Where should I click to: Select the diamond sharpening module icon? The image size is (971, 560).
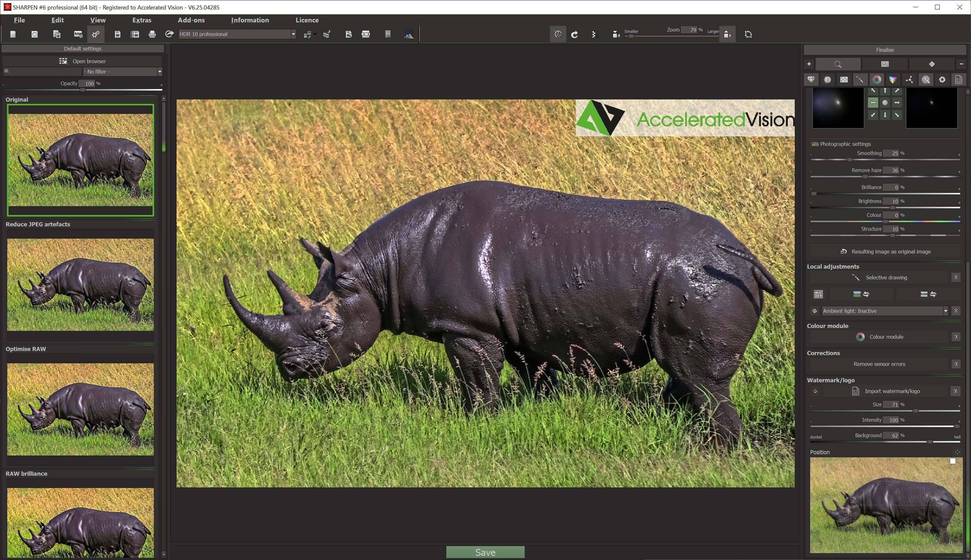[812, 79]
